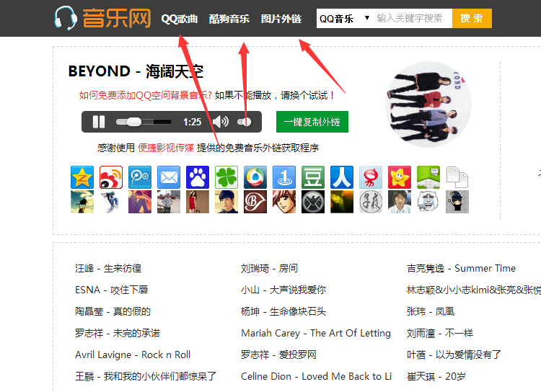Seek along the playback progress slider
Image resolution: width=541 pixels, height=392 pixels.
coord(144,122)
